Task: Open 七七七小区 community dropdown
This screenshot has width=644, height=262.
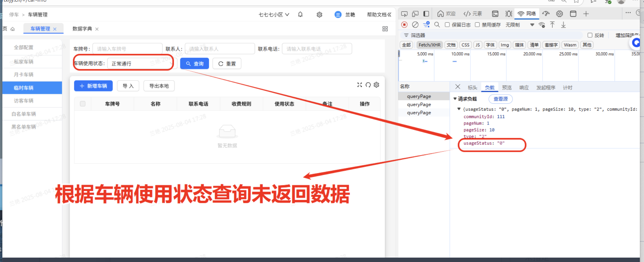Action: [x=274, y=15]
